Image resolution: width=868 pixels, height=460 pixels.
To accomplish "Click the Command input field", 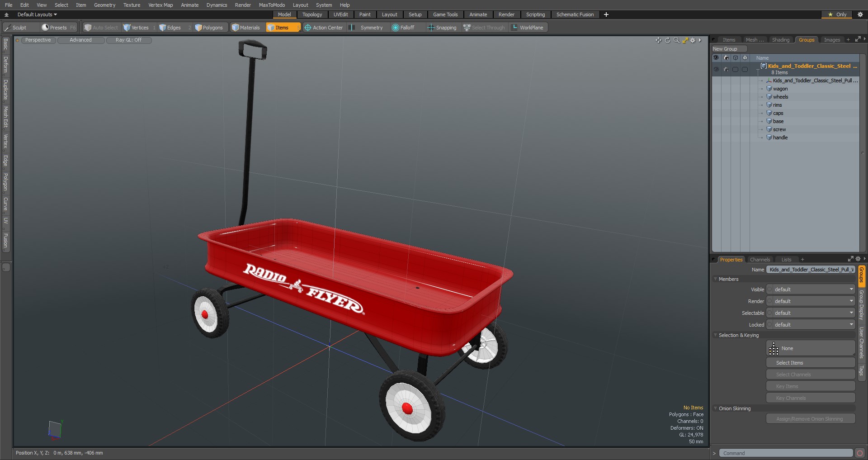I will coord(786,453).
